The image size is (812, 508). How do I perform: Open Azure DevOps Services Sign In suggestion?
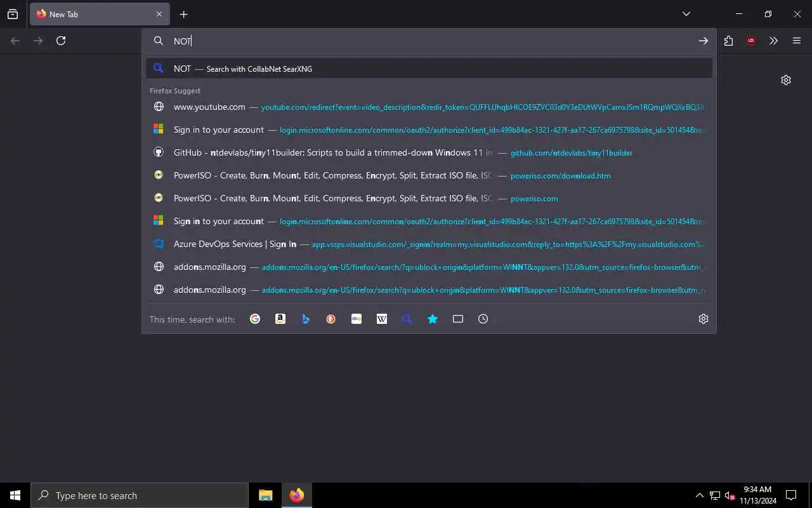[429, 244]
